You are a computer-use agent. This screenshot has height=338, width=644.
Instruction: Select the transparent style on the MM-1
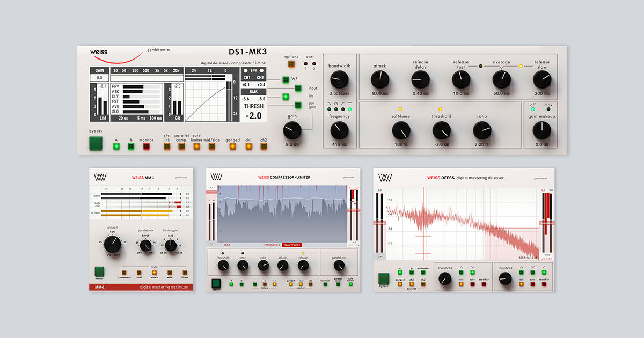point(124,272)
